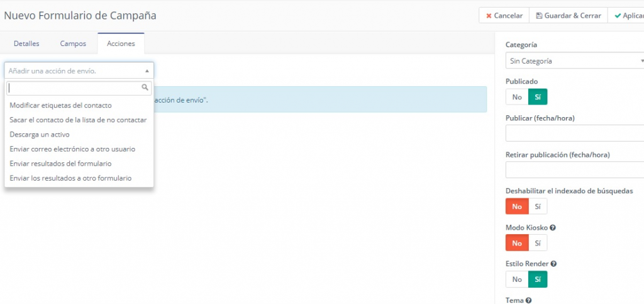Click the Publicar (fecha/hora) input field
The height and width of the screenshot is (304, 644).
point(575,133)
